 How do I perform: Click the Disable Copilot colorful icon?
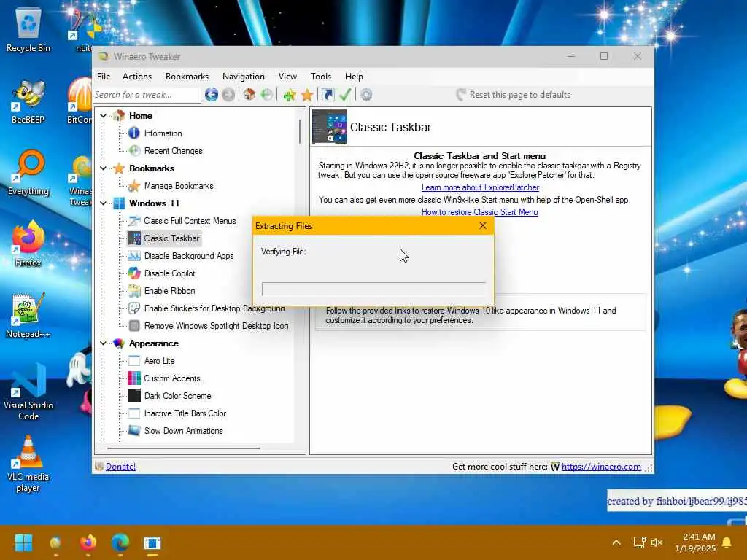134,273
